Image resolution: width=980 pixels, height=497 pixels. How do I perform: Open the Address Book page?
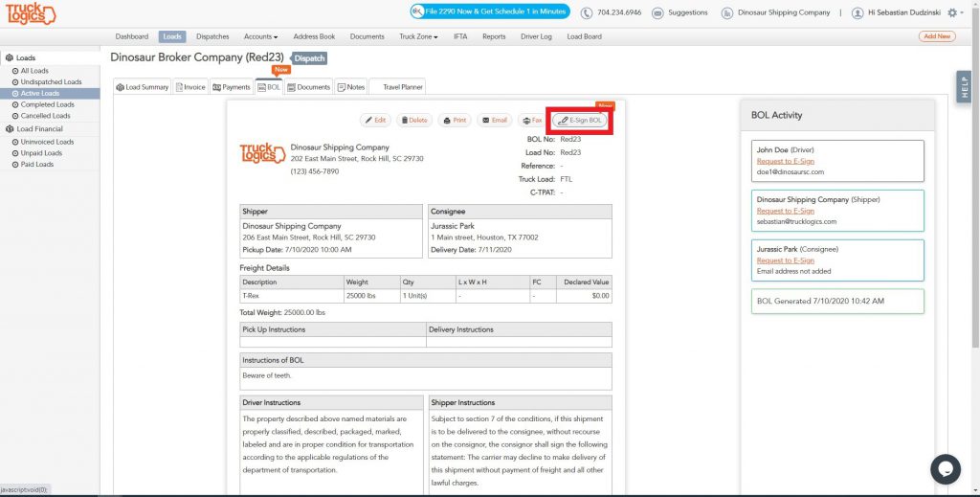pyautogui.click(x=314, y=37)
